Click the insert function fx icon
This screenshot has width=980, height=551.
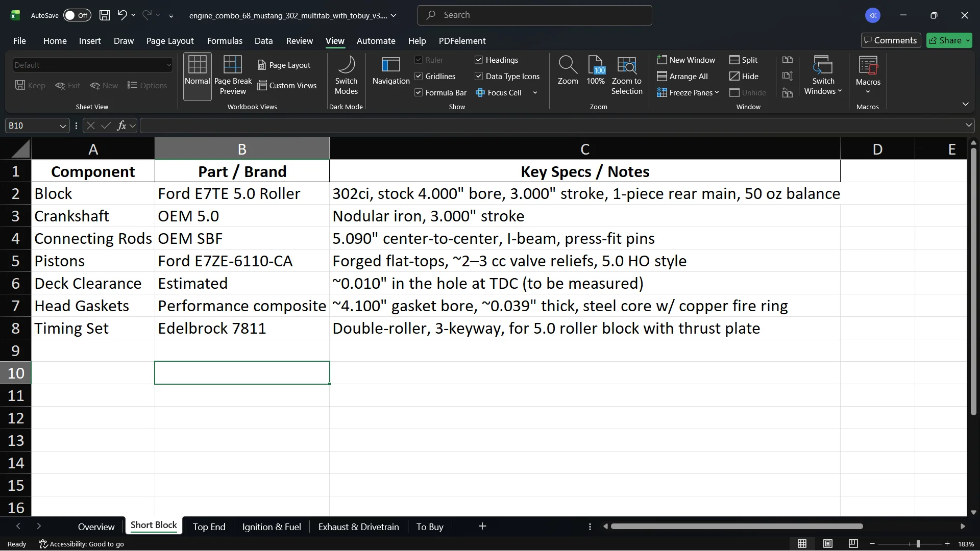pos(121,126)
